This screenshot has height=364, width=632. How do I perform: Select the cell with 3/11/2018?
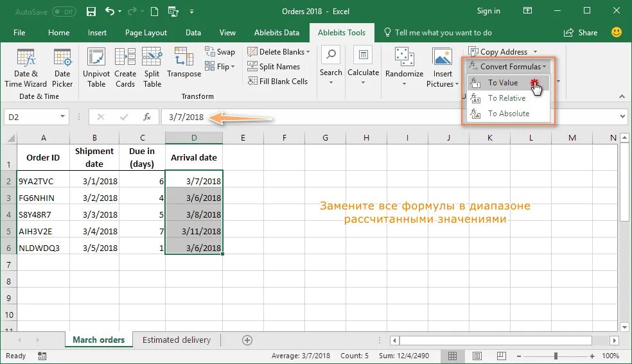[194, 232]
